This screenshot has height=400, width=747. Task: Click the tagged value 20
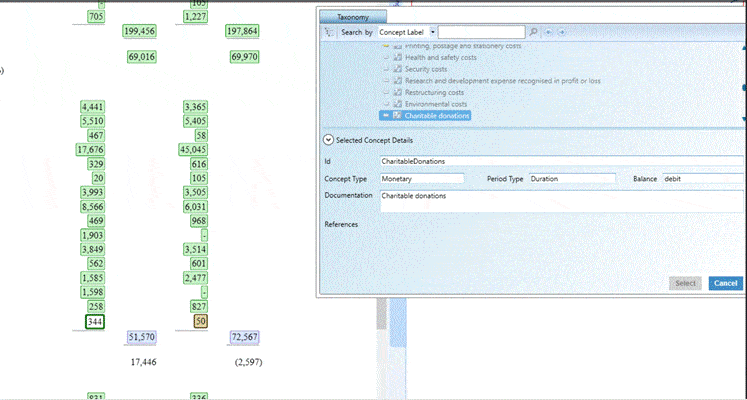(x=98, y=178)
